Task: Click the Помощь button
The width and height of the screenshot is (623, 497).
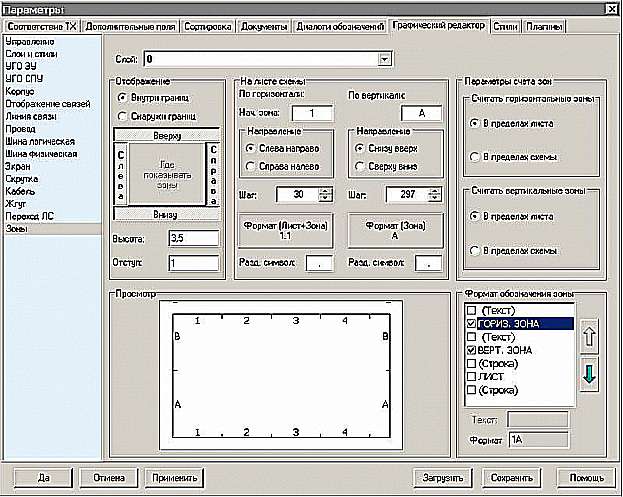Action: point(586,478)
